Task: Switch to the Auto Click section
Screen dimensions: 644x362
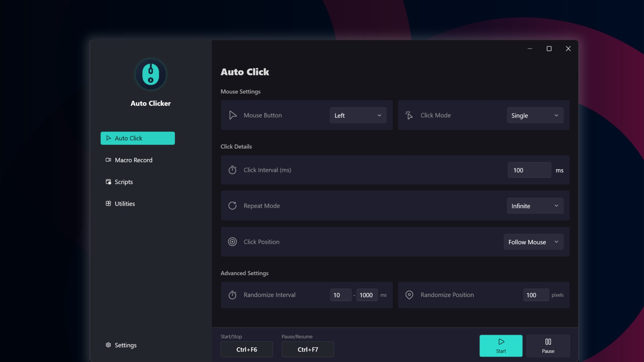Action: click(138, 138)
